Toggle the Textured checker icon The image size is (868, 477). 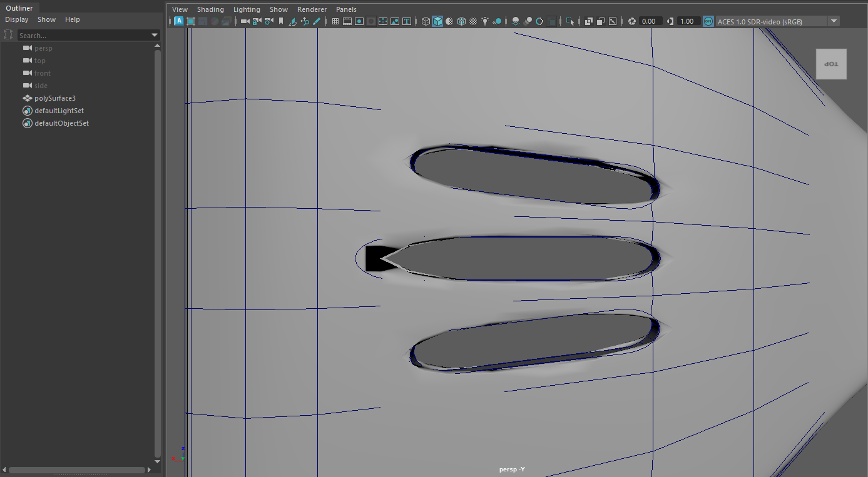coord(473,21)
